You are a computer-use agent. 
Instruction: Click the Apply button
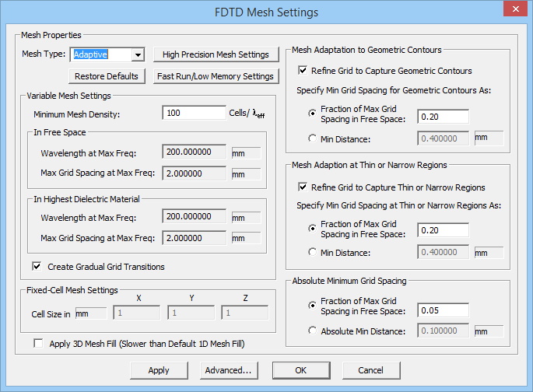click(x=159, y=370)
